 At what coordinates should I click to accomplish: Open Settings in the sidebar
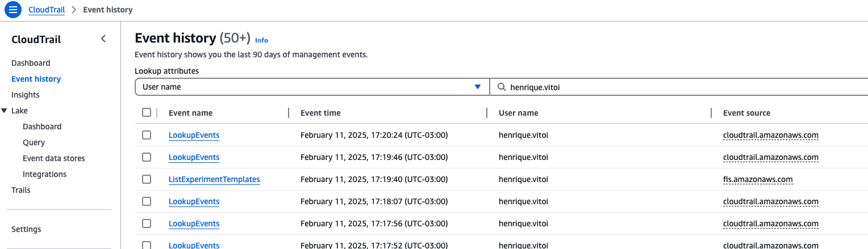(x=26, y=229)
